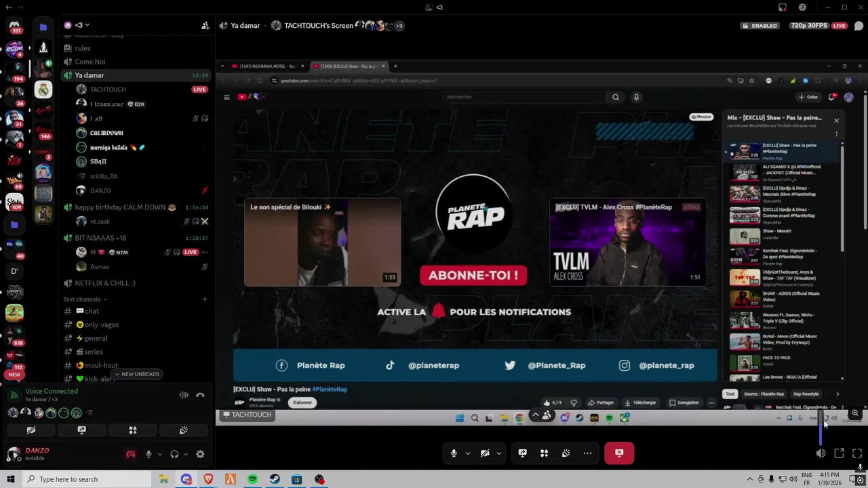Screen dimensions: 868x488
Task: Click the Voice Connected status text
Action: coord(52,391)
